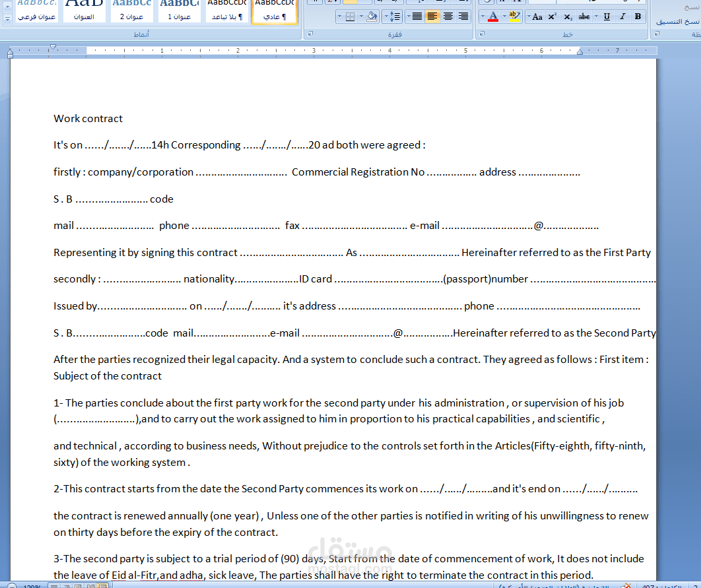This screenshot has height=588, width=701.
Task: Click the Draft view icon in status bar
Action: coord(53,586)
